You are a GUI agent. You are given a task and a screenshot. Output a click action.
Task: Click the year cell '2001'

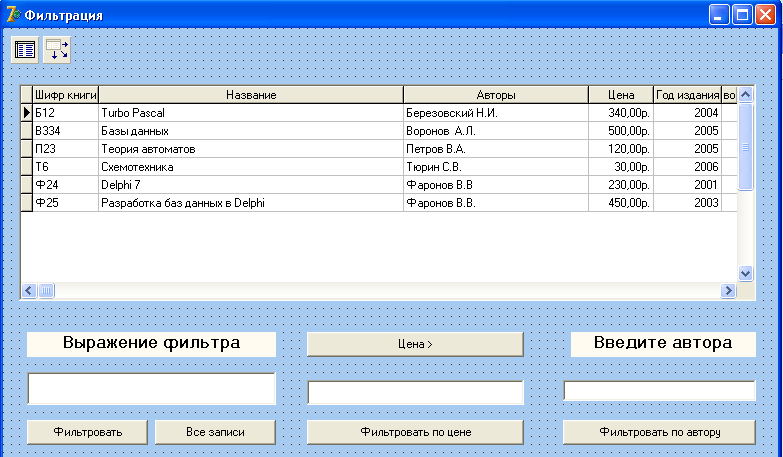pos(688,185)
